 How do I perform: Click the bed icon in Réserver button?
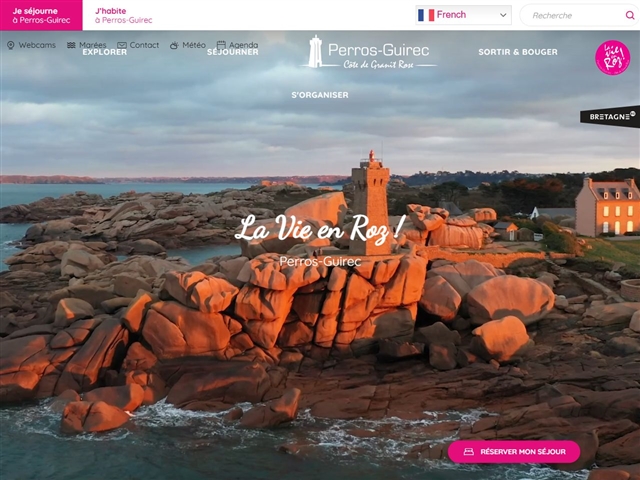click(469, 452)
